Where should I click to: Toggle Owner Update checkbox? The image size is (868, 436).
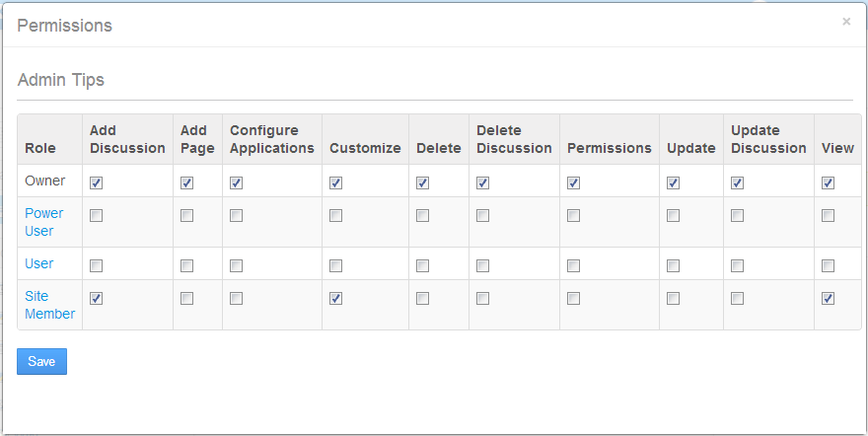(673, 183)
